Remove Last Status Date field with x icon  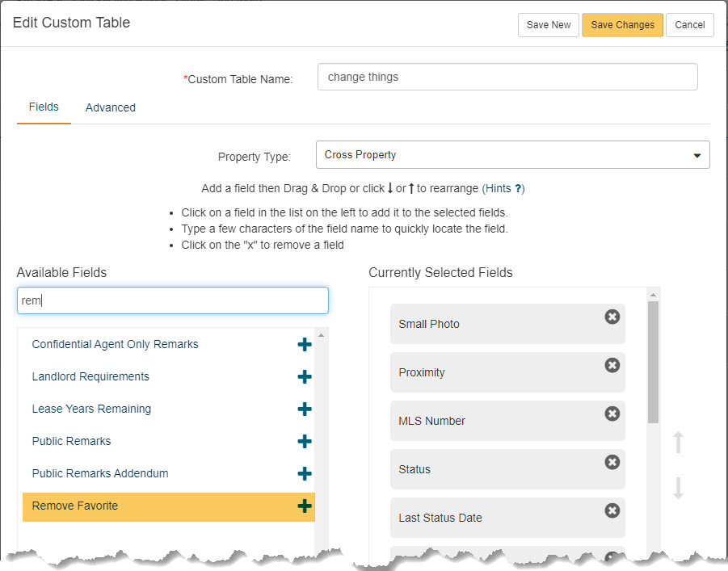click(x=612, y=510)
